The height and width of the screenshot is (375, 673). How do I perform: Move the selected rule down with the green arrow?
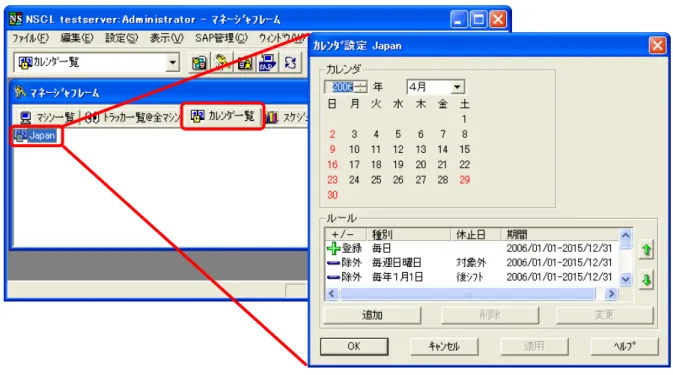(x=646, y=280)
